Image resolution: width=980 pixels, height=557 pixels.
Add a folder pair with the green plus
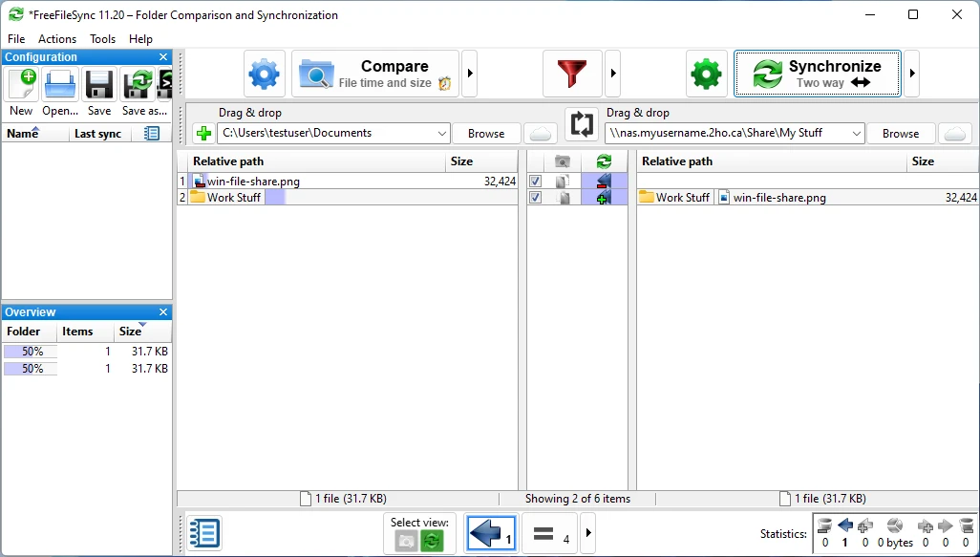coord(203,133)
